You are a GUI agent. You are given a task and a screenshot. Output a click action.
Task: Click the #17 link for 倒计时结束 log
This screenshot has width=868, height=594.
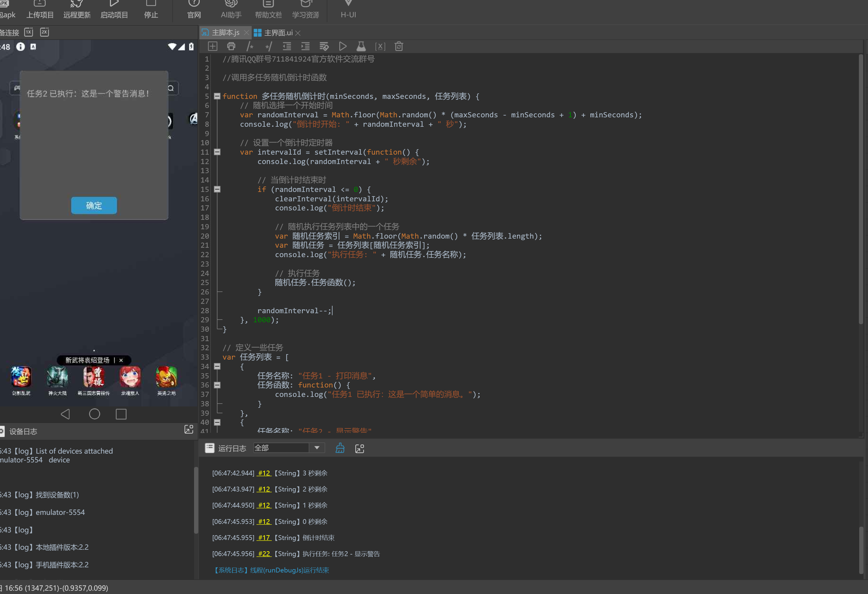coord(264,538)
